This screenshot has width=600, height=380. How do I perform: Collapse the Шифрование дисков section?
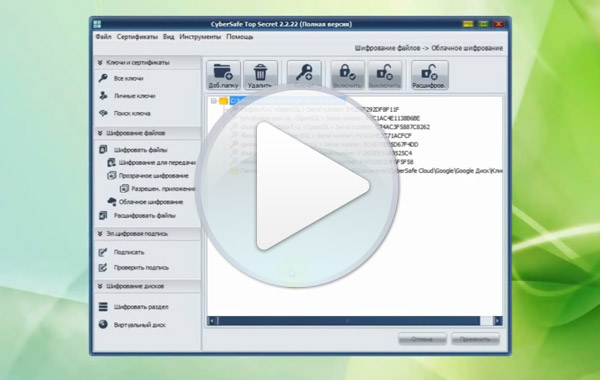100,286
